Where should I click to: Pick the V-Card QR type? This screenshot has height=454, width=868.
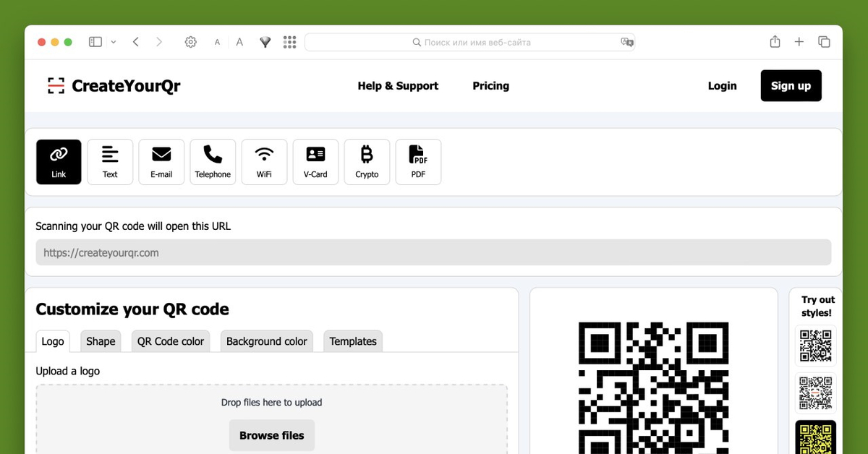click(x=315, y=162)
